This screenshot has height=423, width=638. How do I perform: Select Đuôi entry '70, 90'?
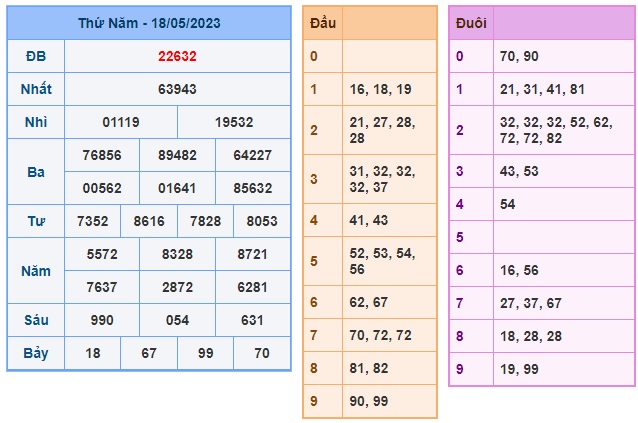[x=519, y=56]
